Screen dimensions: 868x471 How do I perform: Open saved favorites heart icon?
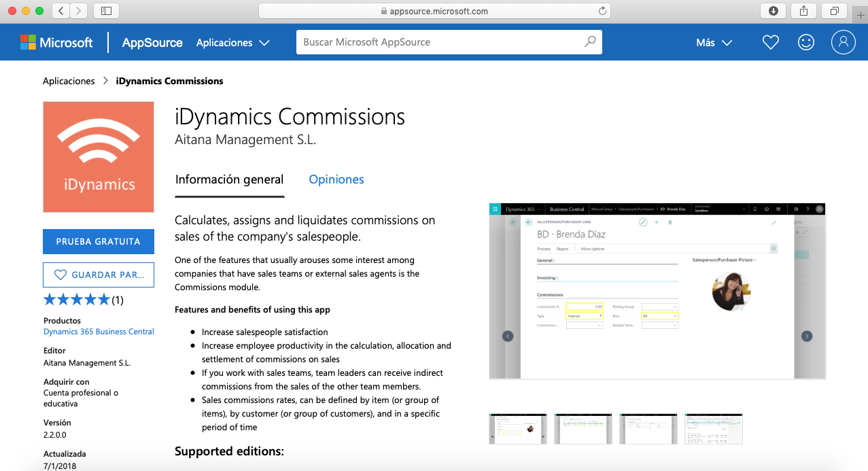(x=770, y=42)
